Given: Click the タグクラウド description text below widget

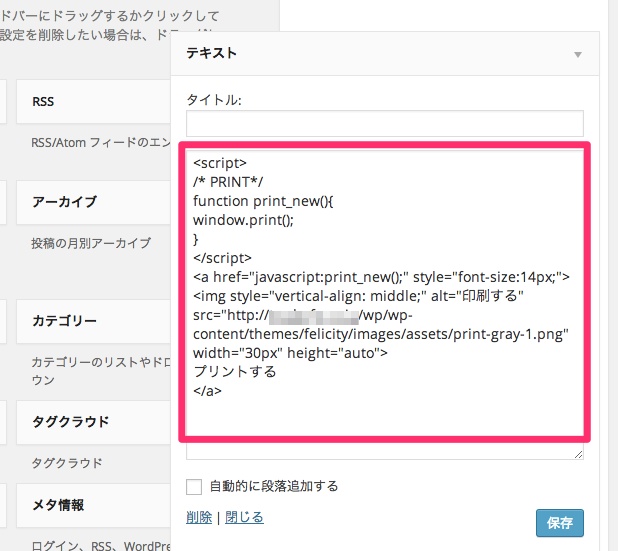Looking at the screenshot, I should coord(67,463).
